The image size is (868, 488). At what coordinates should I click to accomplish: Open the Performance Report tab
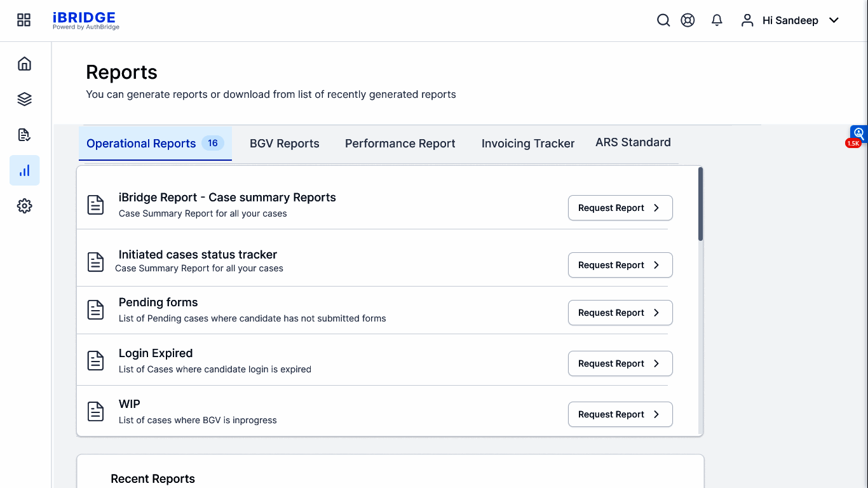pyautogui.click(x=400, y=144)
